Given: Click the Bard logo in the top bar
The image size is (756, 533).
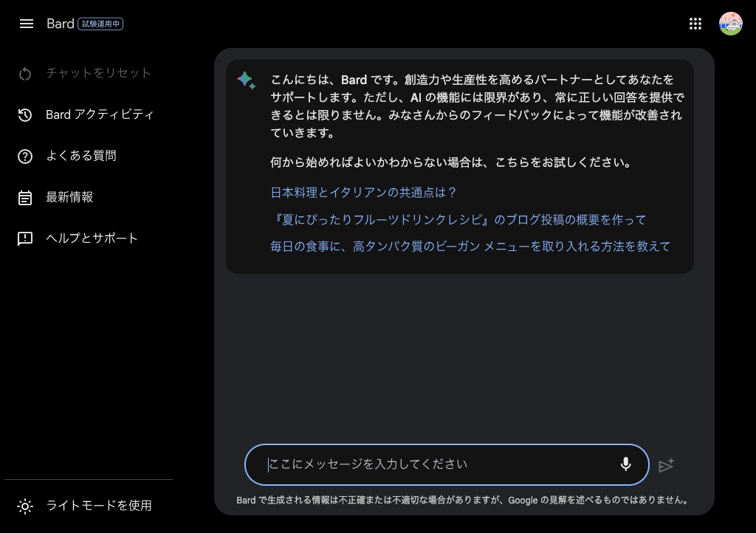Looking at the screenshot, I should [61, 23].
